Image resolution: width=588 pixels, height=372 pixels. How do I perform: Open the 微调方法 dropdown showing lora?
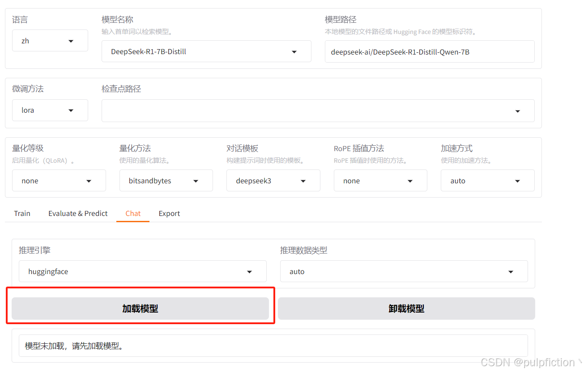[x=50, y=110]
